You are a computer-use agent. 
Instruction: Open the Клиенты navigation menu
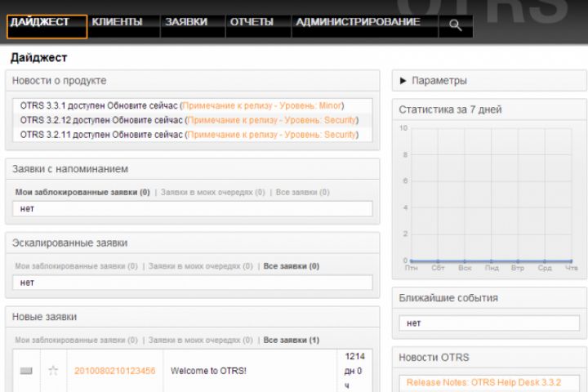124,26
